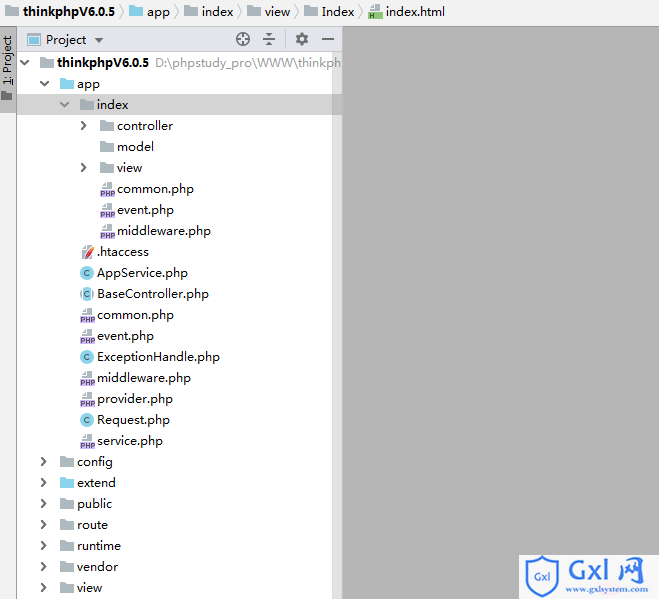
Task: Click the extend folder icon
Action: [x=66, y=483]
